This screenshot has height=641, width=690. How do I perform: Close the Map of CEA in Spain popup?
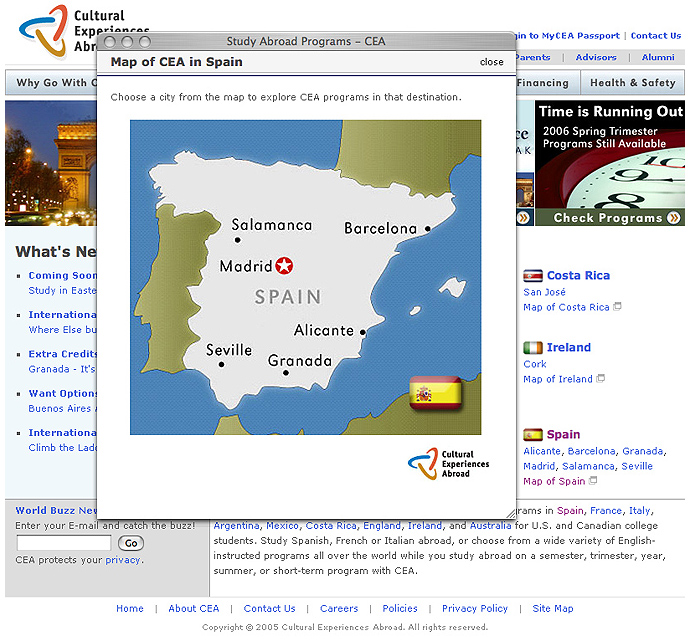pos(491,62)
